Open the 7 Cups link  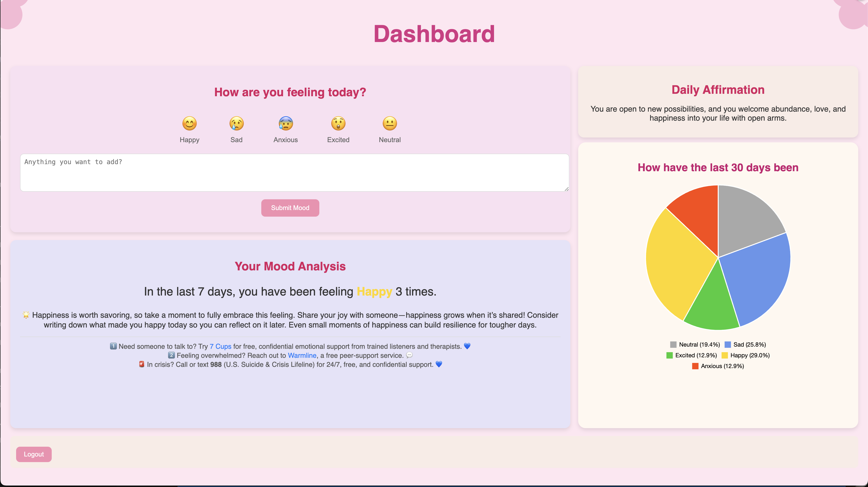[x=220, y=346]
